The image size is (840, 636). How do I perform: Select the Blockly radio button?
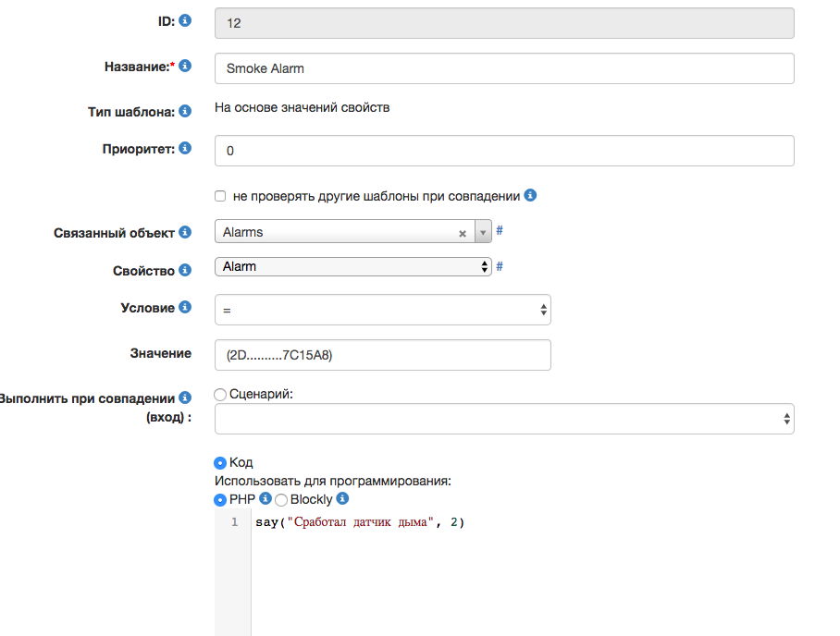[x=281, y=500]
